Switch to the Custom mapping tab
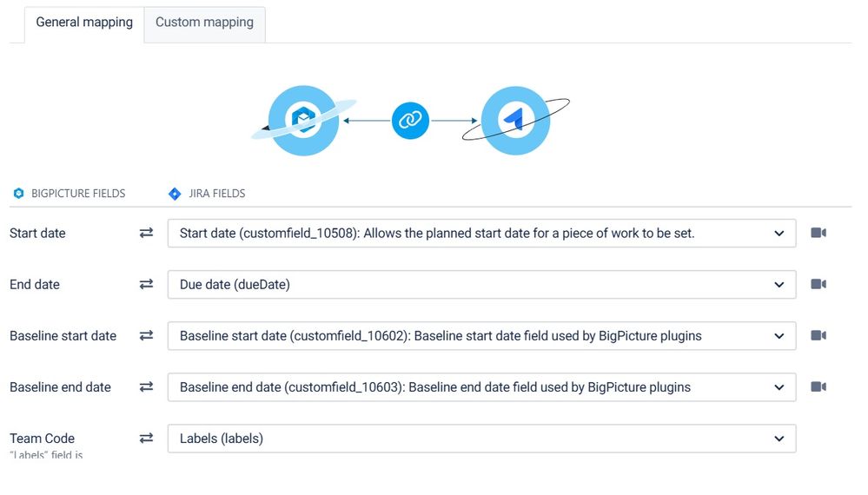The height and width of the screenshot is (495, 868). pyautogui.click(x=204, y=23)
